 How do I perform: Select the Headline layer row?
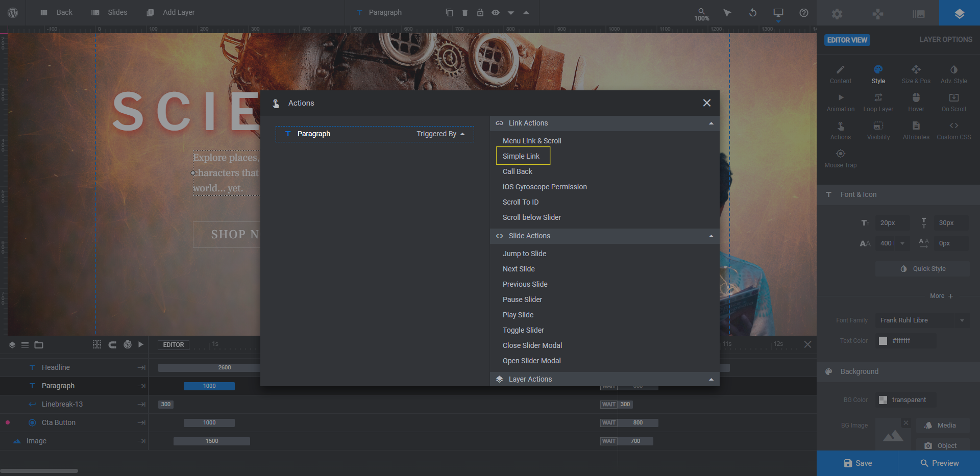click(74, 367)
